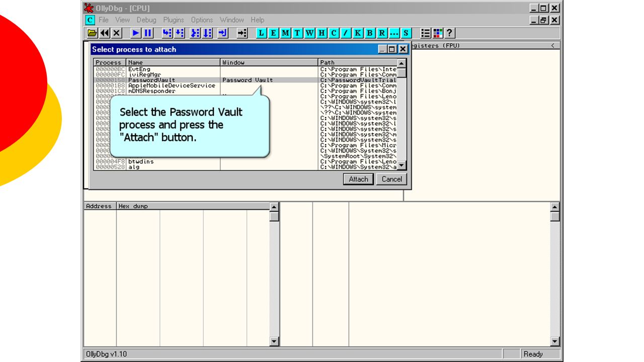Image resolution: width=644 pixels, height=362 pixels.
Task: Click the Restart program rewind icon
Action: click(104, 33)
